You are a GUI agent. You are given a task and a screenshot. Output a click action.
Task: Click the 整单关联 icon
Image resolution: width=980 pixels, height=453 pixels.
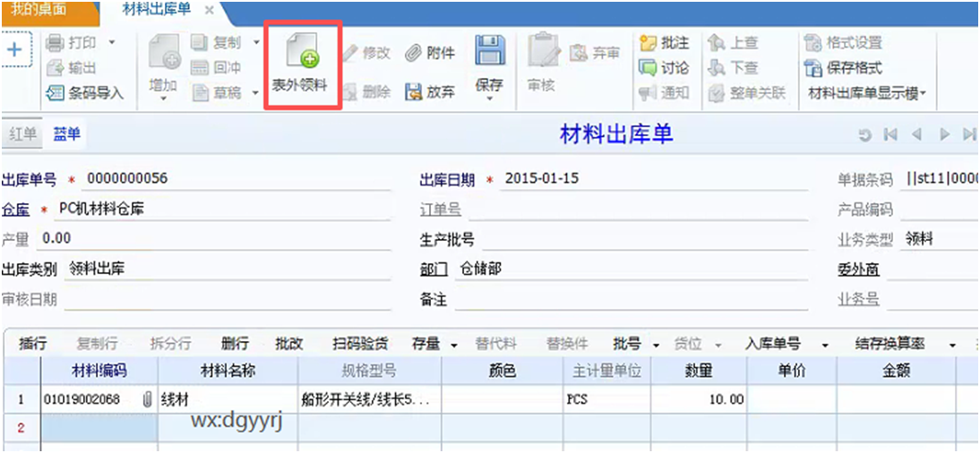(717, 92)
